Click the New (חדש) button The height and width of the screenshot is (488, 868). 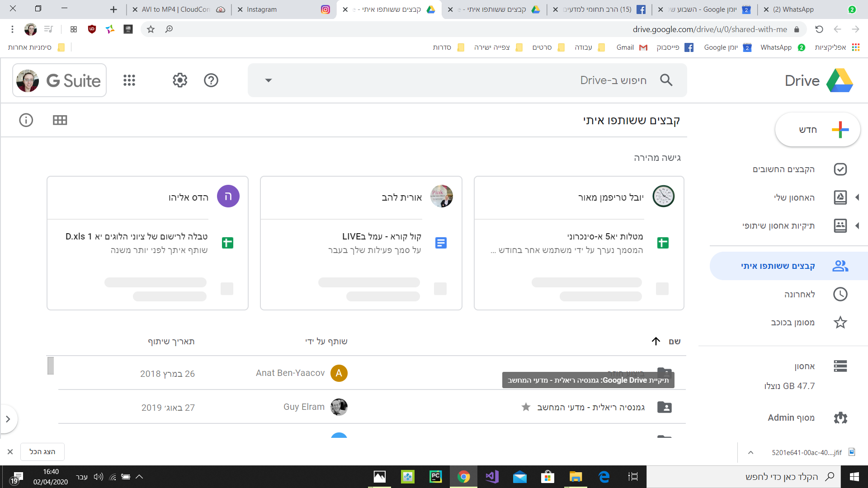[817, 130]
